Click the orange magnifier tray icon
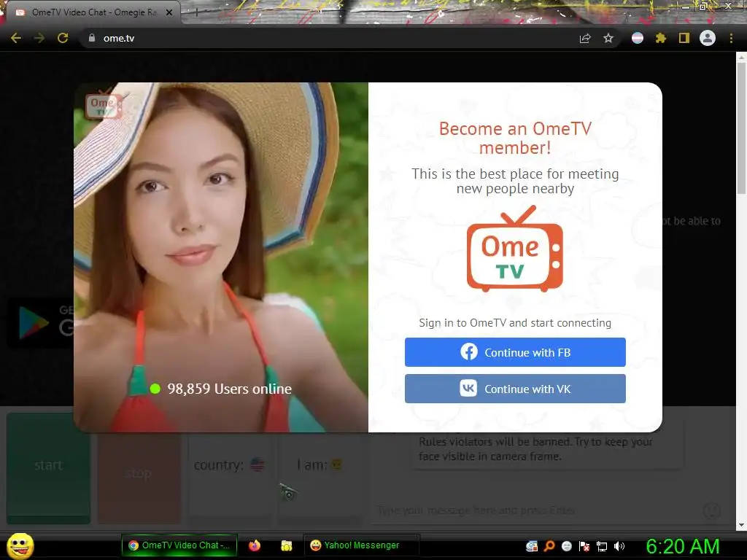 click(x=549, y=546)
